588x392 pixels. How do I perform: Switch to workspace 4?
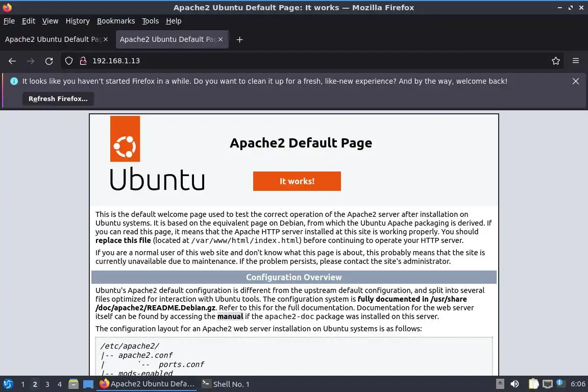coord(59,384)
